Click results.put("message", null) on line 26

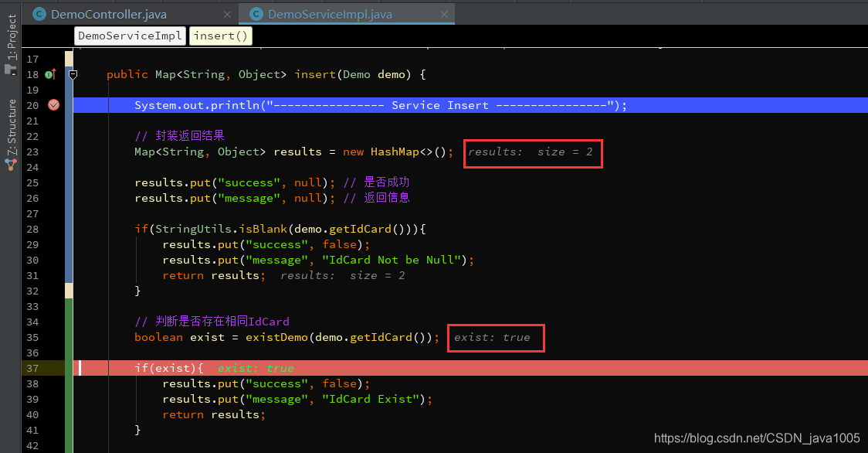[x=235, y=198]
